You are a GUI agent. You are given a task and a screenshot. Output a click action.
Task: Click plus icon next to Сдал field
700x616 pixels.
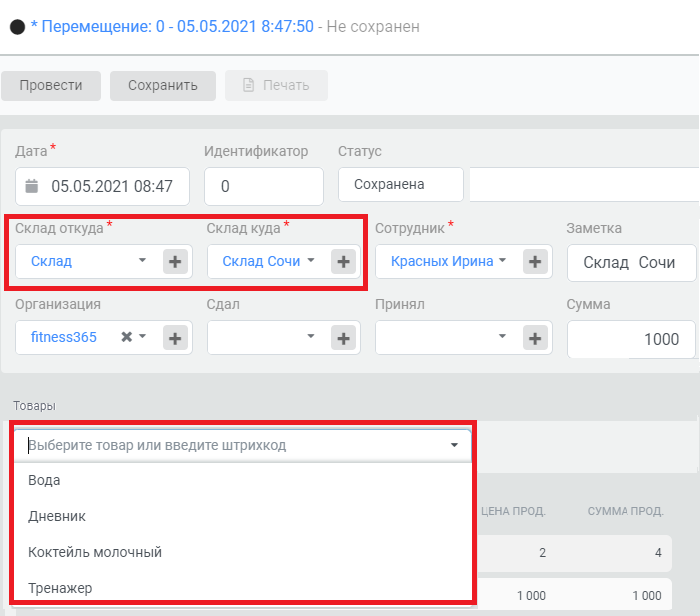[343, 338]
